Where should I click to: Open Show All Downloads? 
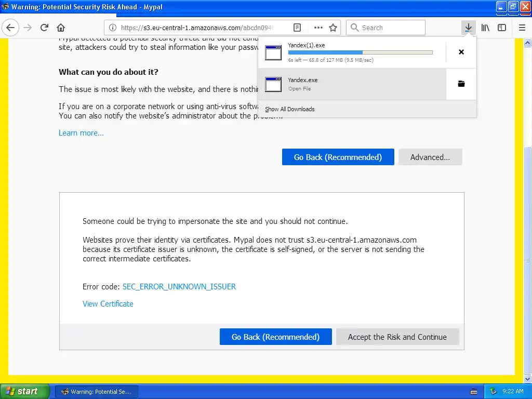pos(290,109)
